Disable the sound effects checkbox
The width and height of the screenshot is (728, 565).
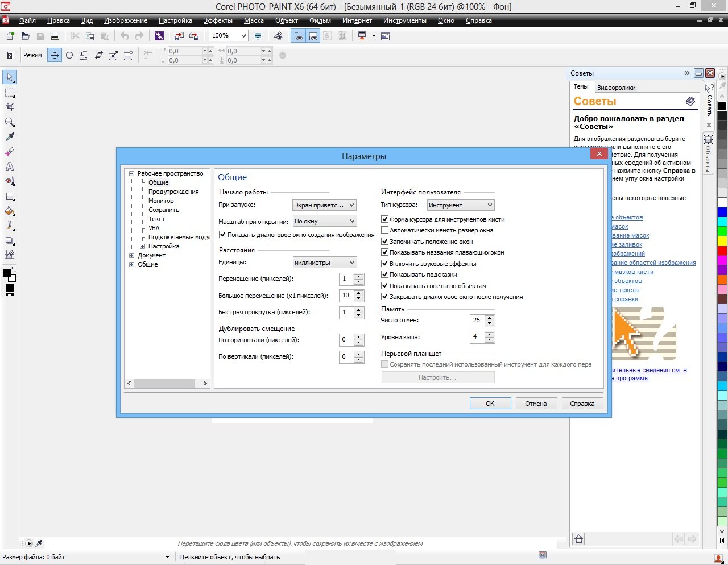pyautogui.click(x=385, y=264)
